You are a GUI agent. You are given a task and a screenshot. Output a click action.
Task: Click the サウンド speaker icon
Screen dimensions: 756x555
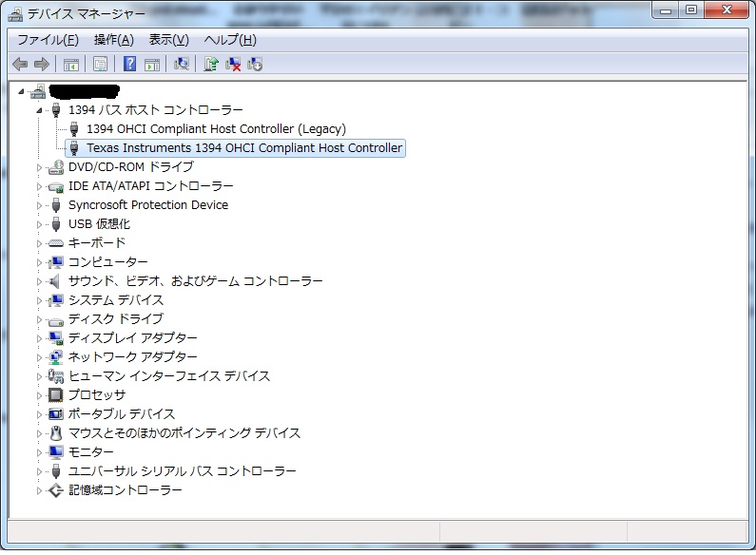click(x=55, y=281)
